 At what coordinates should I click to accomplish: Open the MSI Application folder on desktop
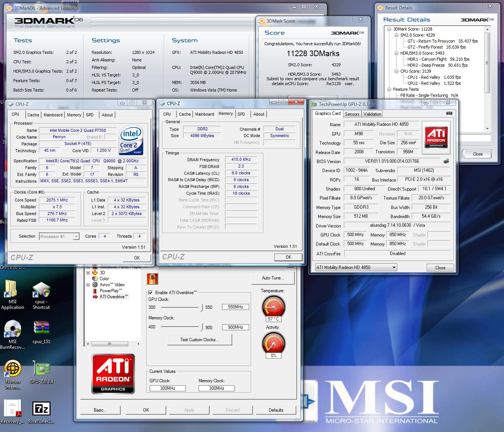12,295
